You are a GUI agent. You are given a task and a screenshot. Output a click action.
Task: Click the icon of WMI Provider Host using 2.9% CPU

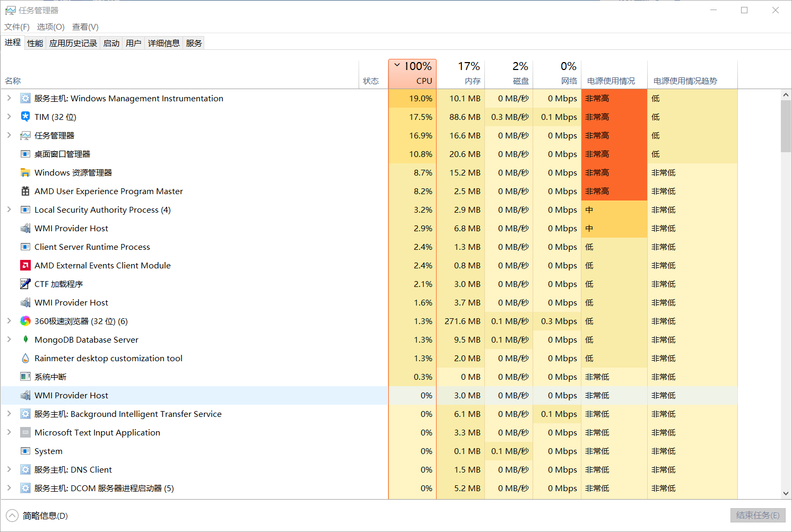coord(25,228)
